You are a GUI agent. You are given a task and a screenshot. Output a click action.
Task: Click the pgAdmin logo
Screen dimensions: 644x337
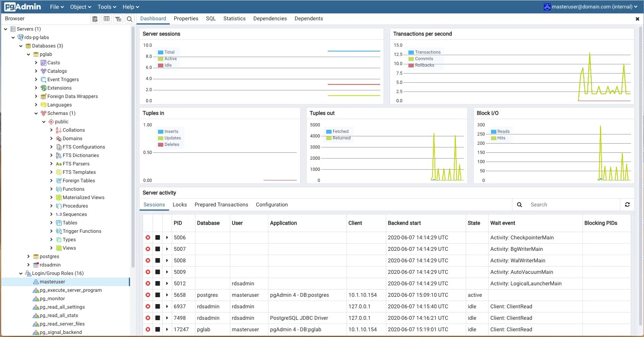[23, 7]
